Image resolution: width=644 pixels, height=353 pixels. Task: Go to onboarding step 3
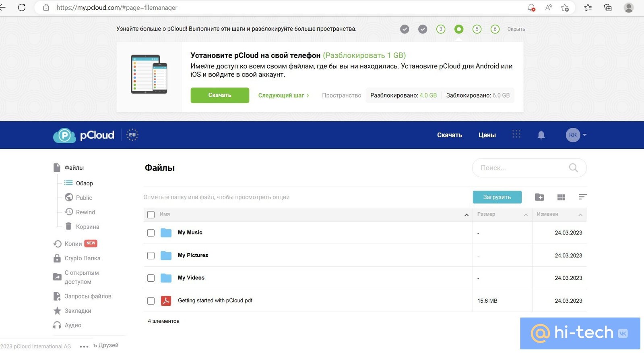tap(441, 29)
